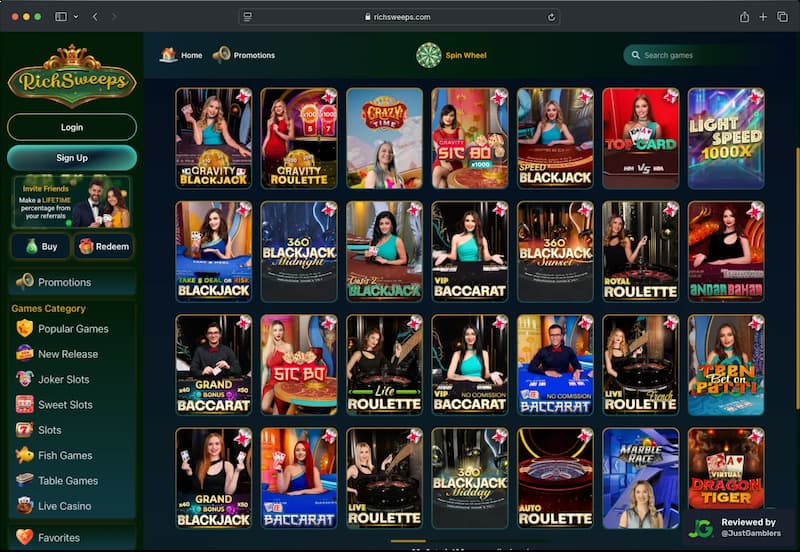Image resolution: width=800 pixels, height=552 pixels.
Task: Click the magnifier icon in search bar
Action: 636,55
